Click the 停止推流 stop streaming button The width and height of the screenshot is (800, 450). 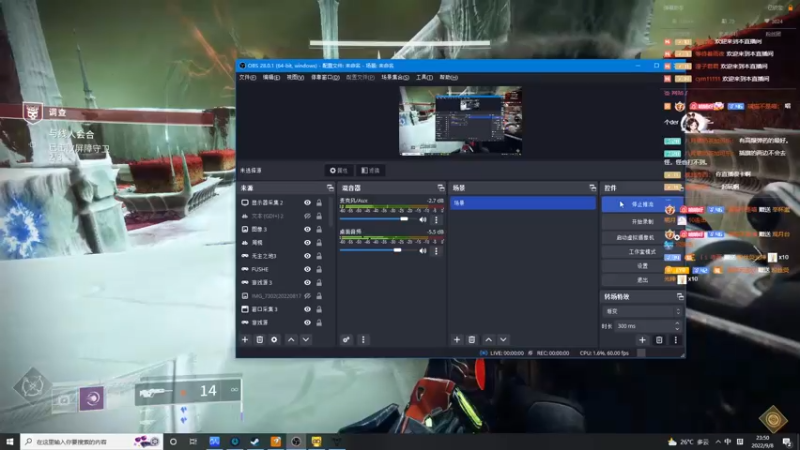click(x=642, y=205)
